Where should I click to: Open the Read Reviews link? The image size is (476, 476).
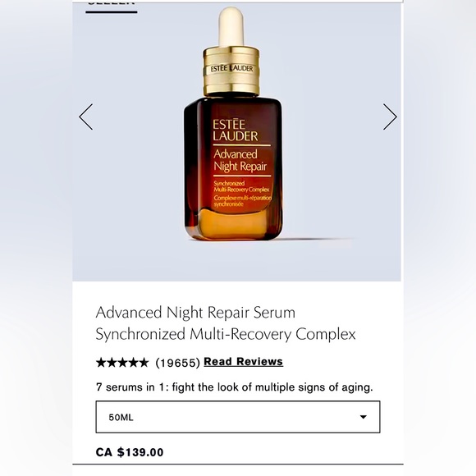(243, 362)
